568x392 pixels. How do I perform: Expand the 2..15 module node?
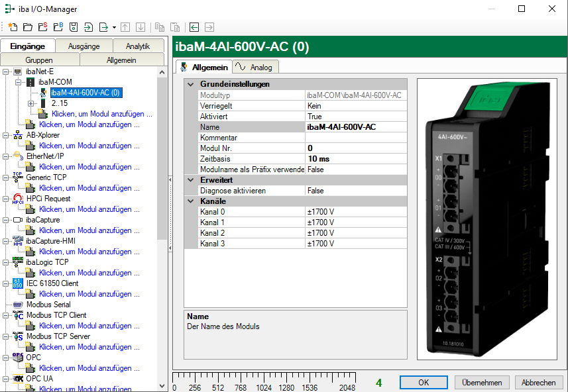coord(30,103)
